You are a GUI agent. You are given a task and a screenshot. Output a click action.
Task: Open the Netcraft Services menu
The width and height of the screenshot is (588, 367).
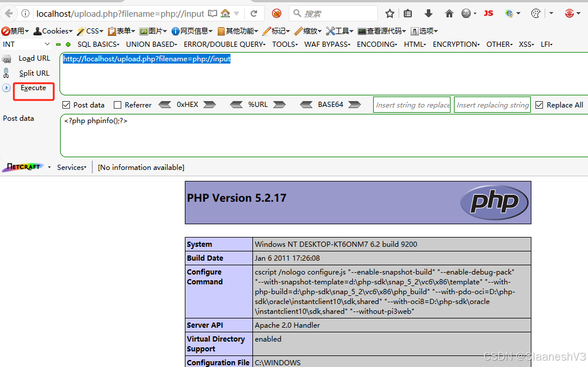click(x=72, y=168)
